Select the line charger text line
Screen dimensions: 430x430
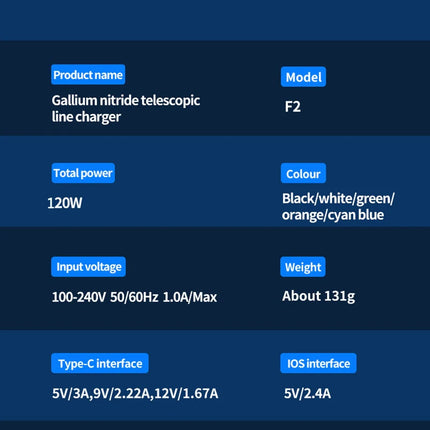coord(86,117)
